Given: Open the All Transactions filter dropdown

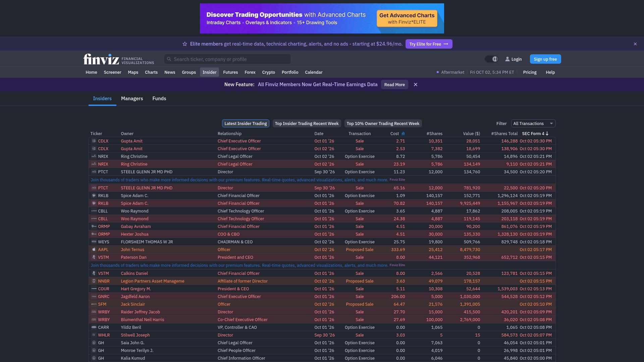Looking at the screenshot, I should click(x=533, y=123).
